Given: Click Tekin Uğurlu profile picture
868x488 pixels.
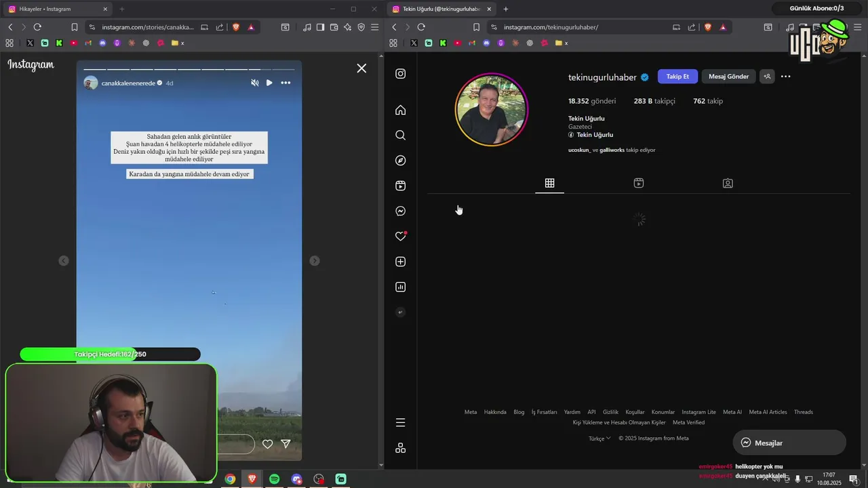Looking at the screenshot, I should coord(492,110).
